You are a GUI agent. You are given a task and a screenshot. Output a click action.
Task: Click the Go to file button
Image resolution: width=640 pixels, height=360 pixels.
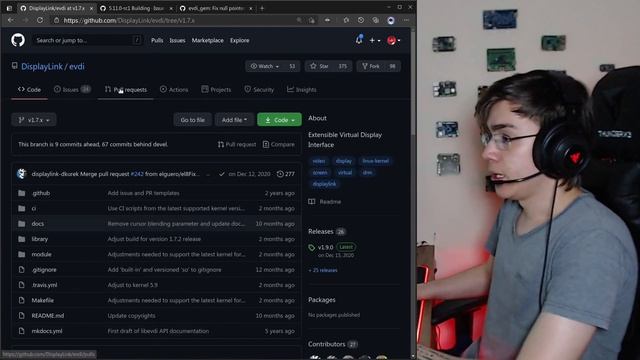193,120
